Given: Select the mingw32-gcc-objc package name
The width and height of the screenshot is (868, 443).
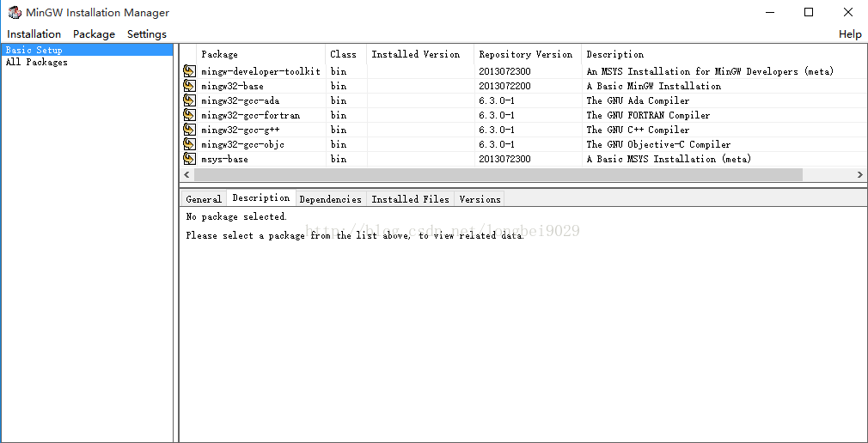Looking at the screenshot, I should click(243, 144).
